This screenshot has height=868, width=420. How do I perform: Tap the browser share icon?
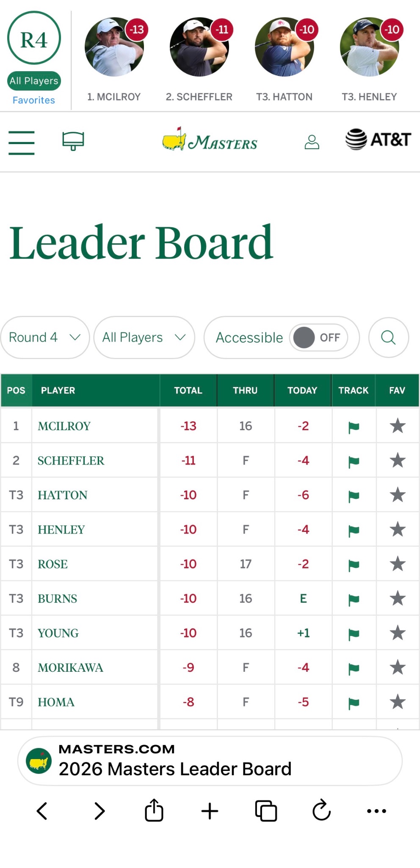pos(154,810)
